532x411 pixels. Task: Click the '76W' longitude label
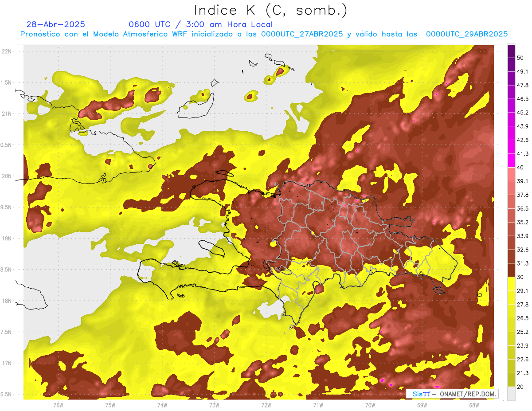pos(58,405)
